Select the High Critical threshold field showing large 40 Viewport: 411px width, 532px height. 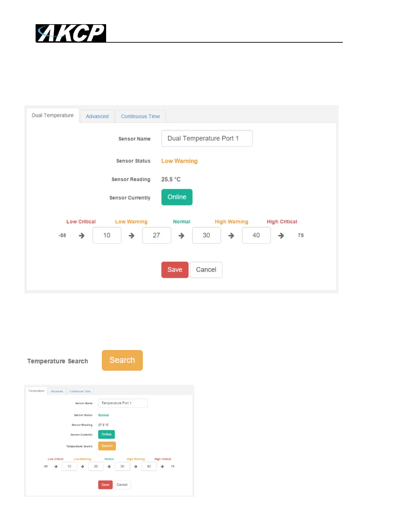[256, 235]
